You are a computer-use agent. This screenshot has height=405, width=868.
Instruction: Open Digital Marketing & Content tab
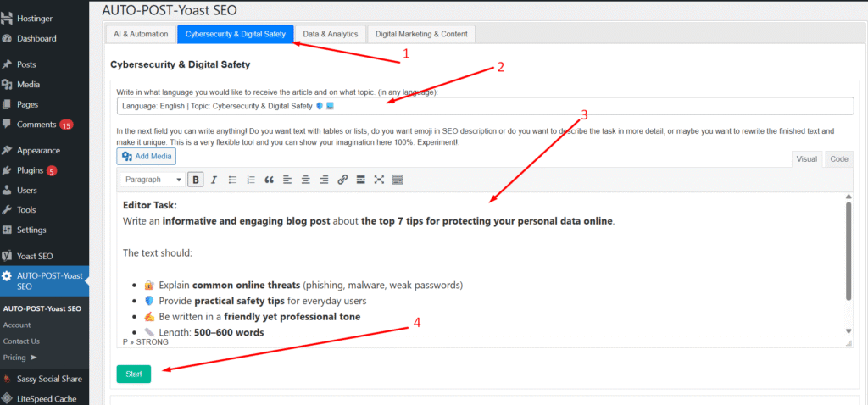pyautogui.click(x=421, y=34)
